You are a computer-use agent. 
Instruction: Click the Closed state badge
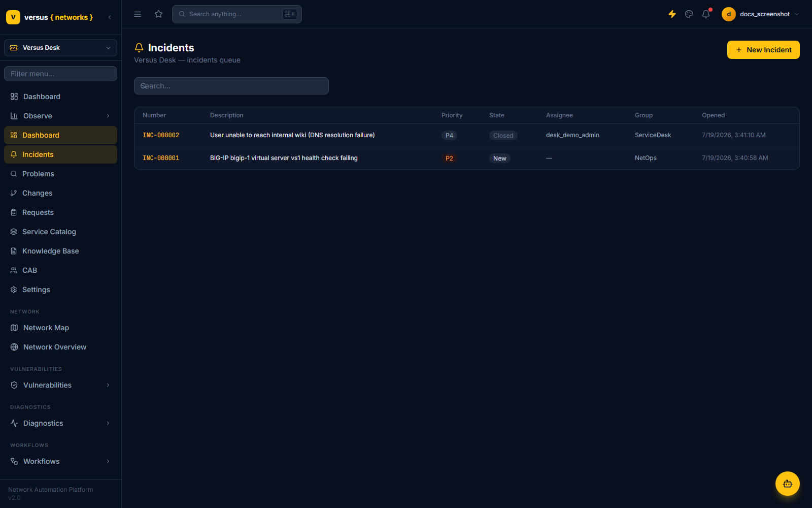pos(503,136)
